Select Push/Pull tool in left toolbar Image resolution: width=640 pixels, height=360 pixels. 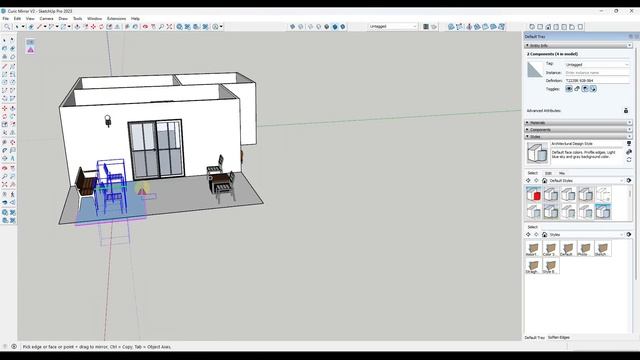(13, 108)
